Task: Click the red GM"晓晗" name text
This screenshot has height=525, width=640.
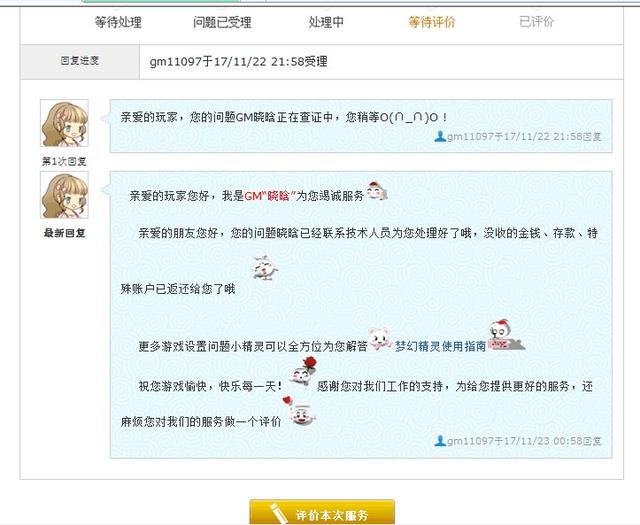Action: click(x=269, y=196)
